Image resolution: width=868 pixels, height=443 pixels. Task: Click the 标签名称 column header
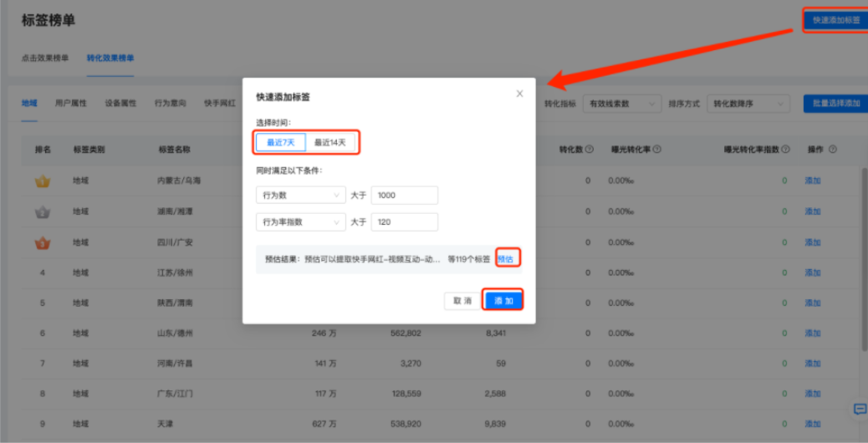click(x=175, y=150)
